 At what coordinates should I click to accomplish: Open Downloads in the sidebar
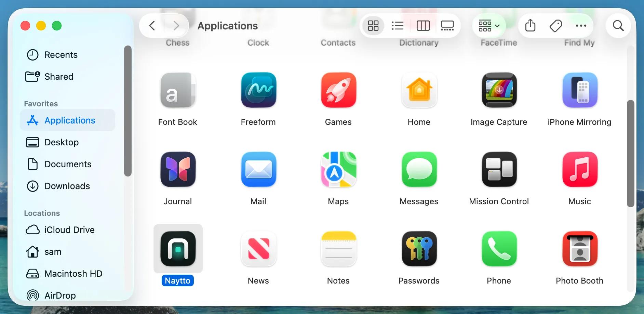pos(68,186)
